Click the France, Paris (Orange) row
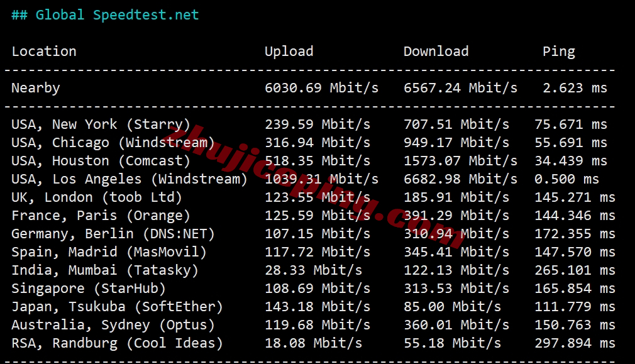 click(101, 216)
